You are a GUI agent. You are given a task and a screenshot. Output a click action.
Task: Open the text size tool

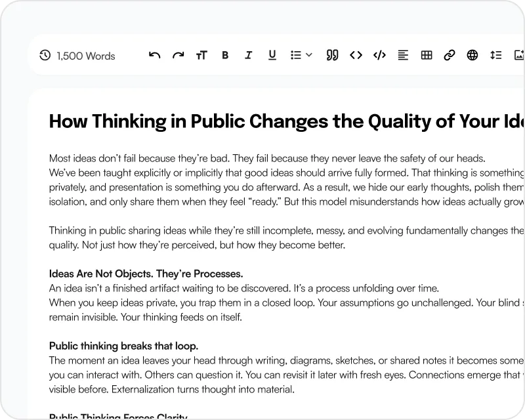[201, 55]
